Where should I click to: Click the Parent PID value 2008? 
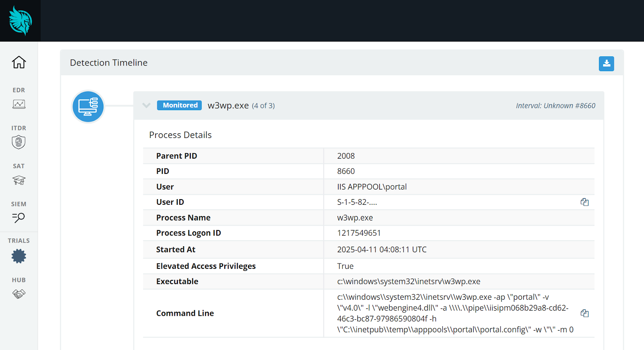346,156
